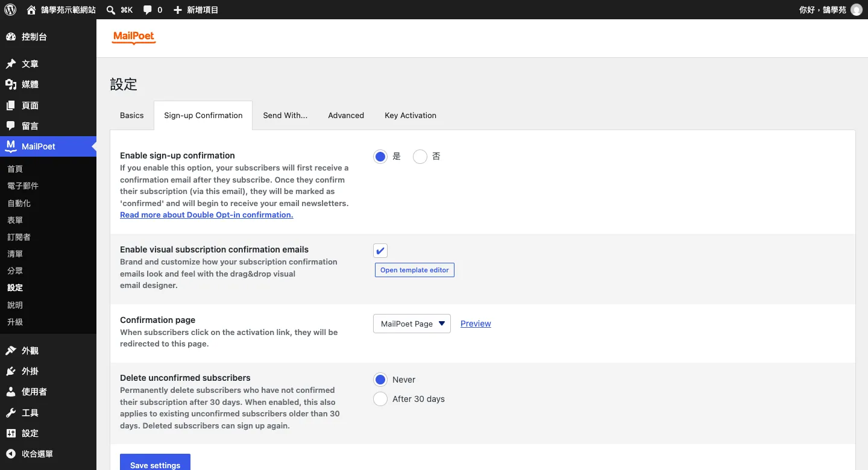Switch to the Advanced tab

coord(346,116)
